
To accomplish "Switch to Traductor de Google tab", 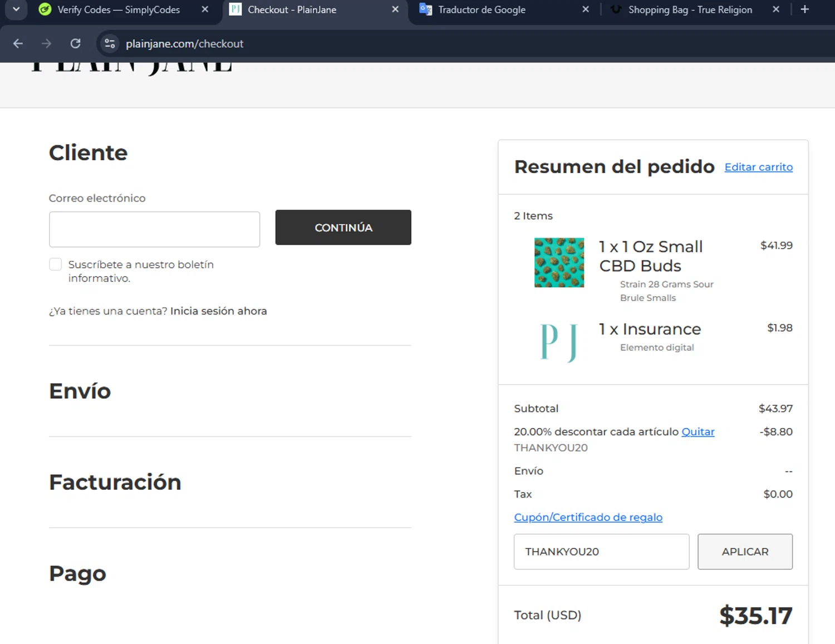I will point(482,9).
